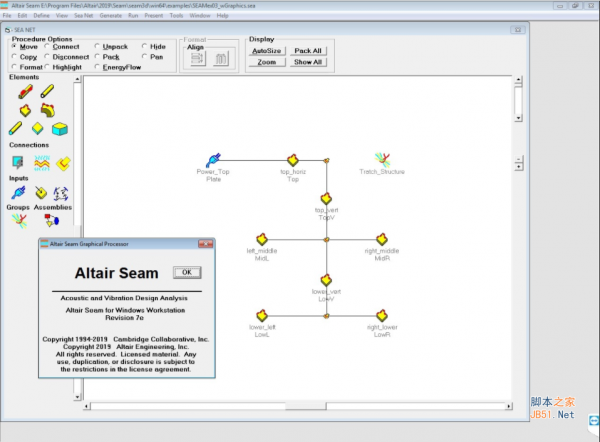Click the canvas horizontal scroll right arrow
This screenshot has width=600, height=442.
coord(509,406)
